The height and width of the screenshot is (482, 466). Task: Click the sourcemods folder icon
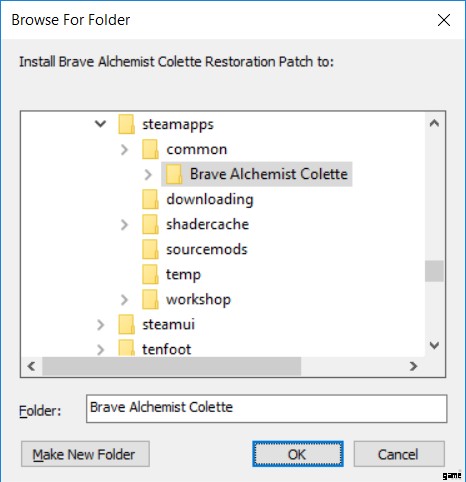click(150, 249)
